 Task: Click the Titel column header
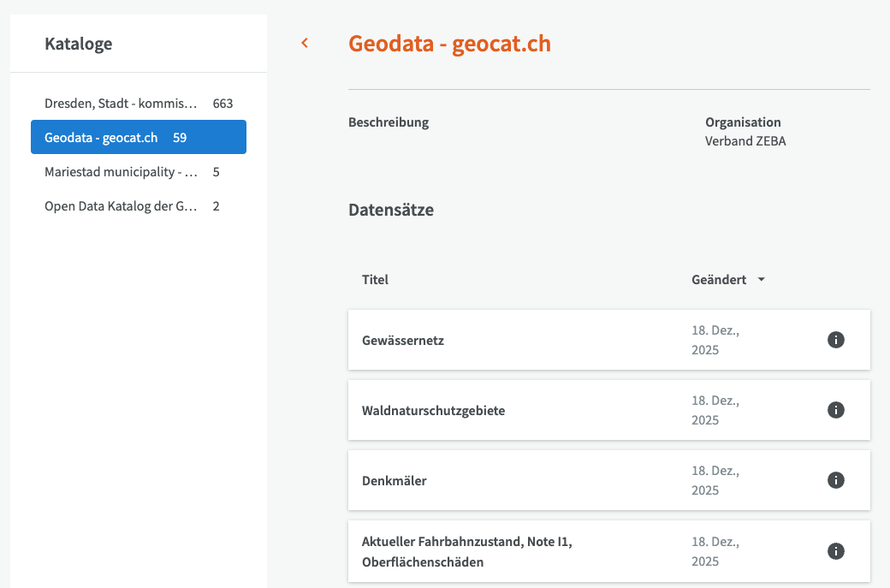pos(375,280)
